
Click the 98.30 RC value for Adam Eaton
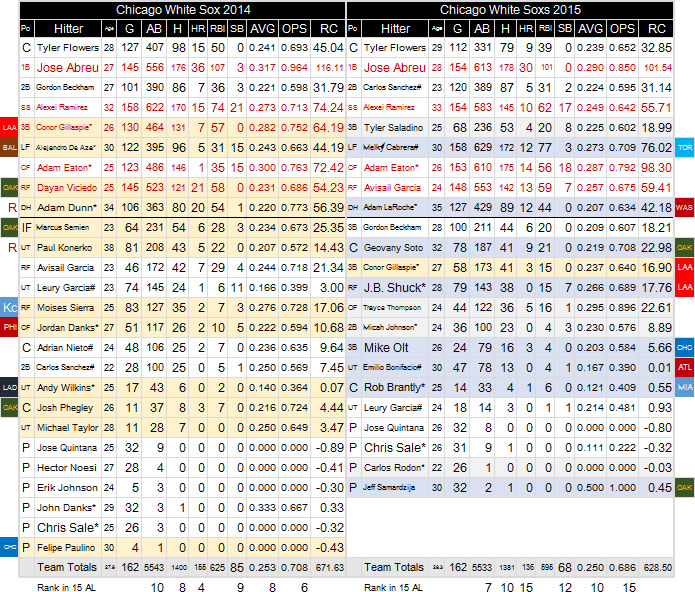pos(656,167)
